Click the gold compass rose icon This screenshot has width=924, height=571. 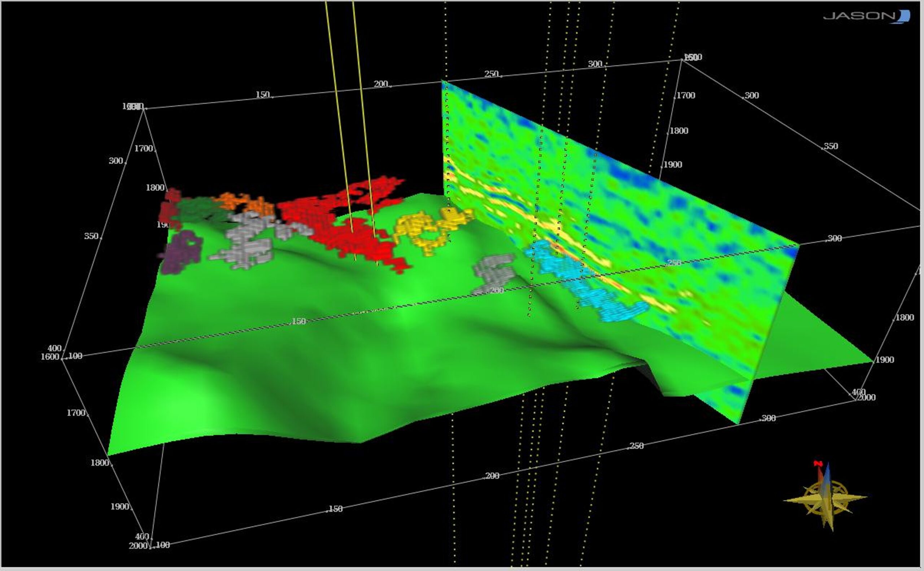pyautogui.click(x=825, y=497)
